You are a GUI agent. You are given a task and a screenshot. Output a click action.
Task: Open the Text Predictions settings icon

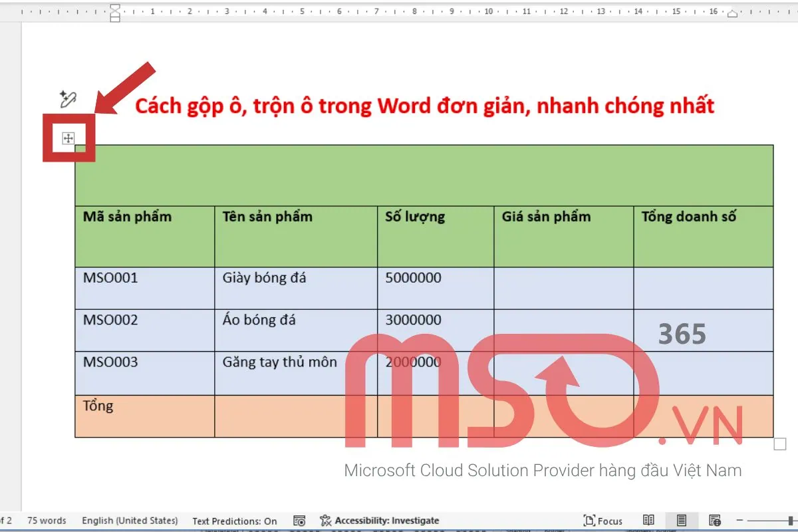[x=299, y=521]
